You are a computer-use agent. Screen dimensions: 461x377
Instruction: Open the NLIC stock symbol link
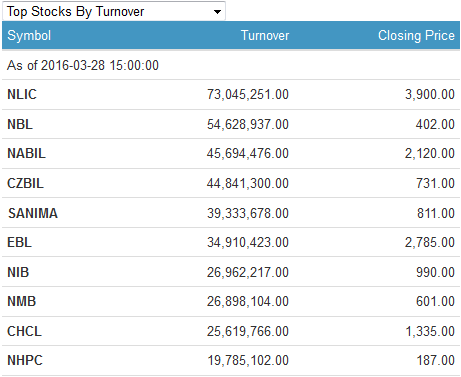(x=22, y=94)
